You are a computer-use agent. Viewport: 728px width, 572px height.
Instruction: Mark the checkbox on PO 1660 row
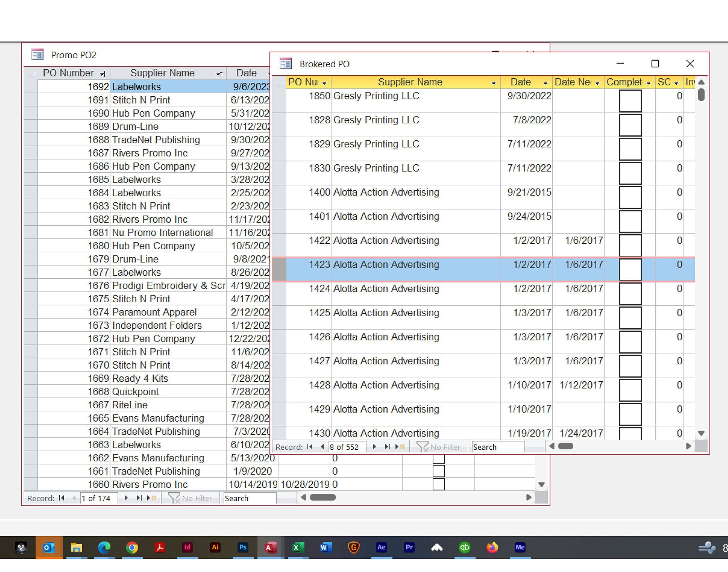438,484
